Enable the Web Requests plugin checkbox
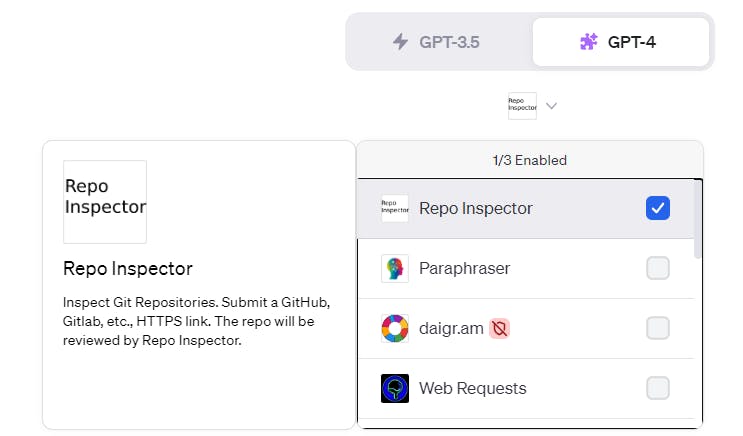This screenshot has width=743, height=436. point(658,388)
